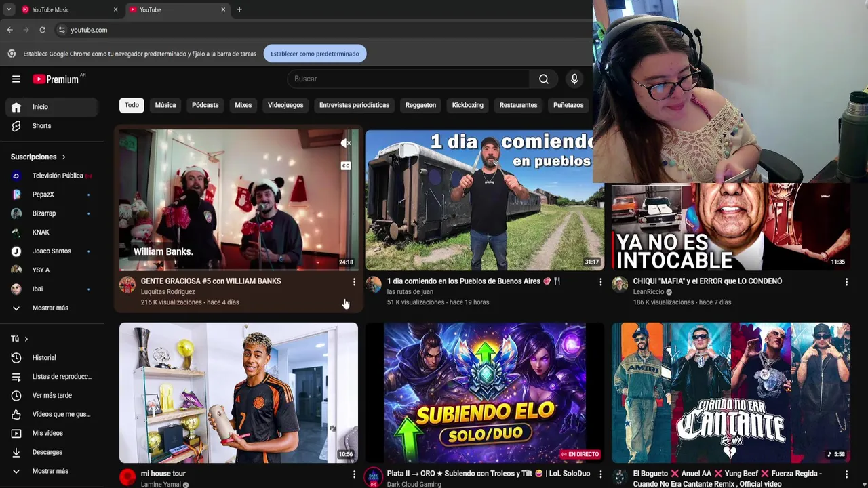Open Listas de reproducción
The image size is (868, 488).
(x=52, y=376)
